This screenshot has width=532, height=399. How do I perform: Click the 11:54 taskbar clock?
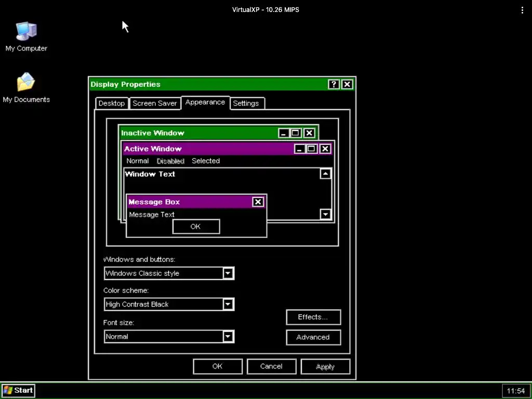pyautogui.click(x=516, y=391)
